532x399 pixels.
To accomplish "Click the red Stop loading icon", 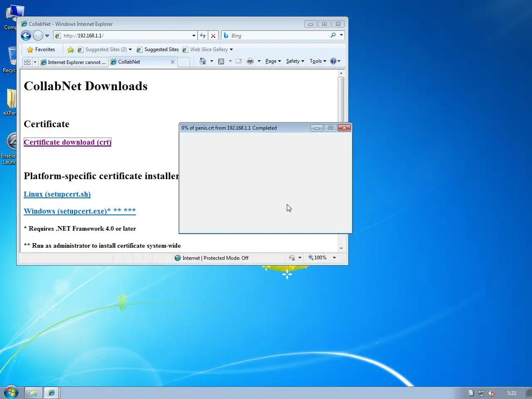I will pos(213,36).
